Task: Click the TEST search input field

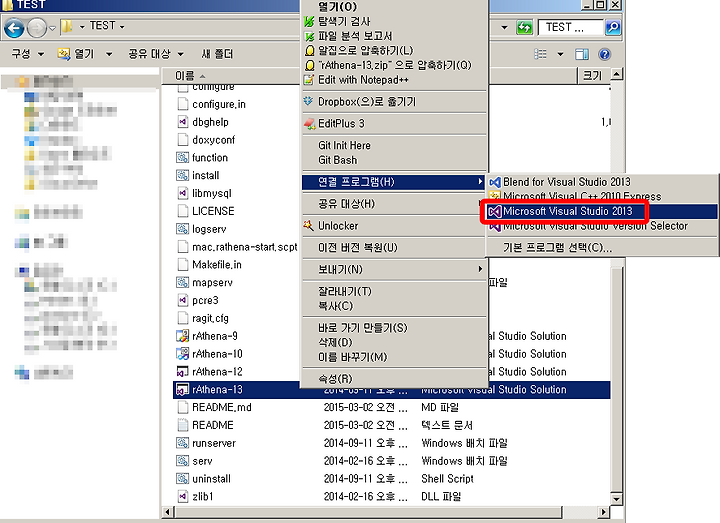Action: point(571,28)
